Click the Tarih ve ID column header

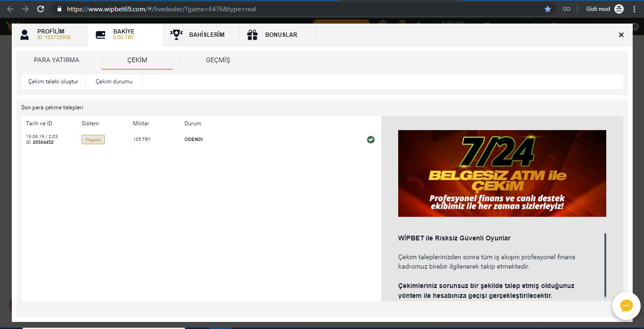39,123
